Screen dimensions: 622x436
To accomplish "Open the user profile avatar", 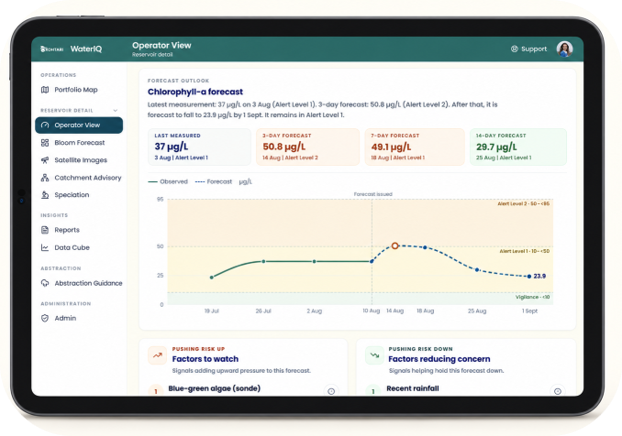I will 564,49.
